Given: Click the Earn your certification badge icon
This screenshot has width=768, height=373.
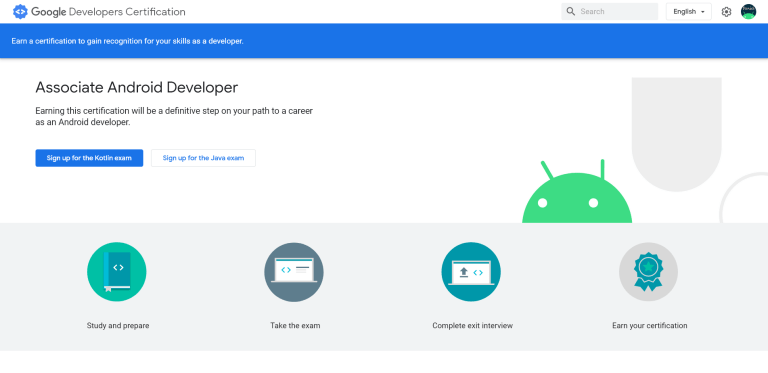Looking at the screenshot, I should point(648,272).
